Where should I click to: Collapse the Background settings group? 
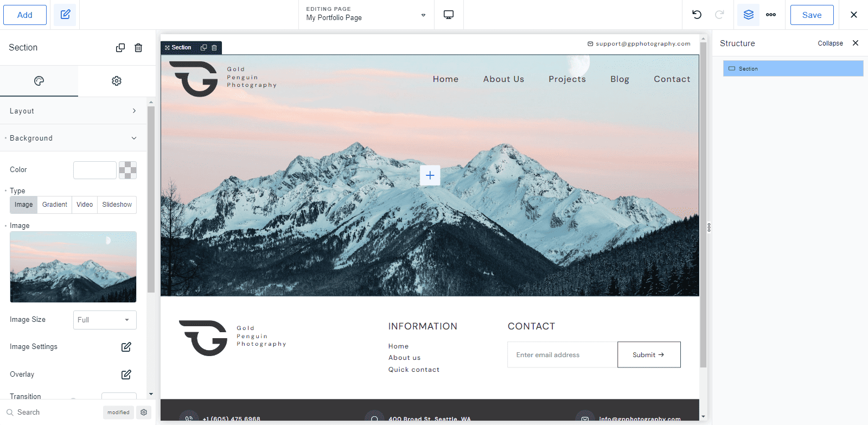point(73,138)
